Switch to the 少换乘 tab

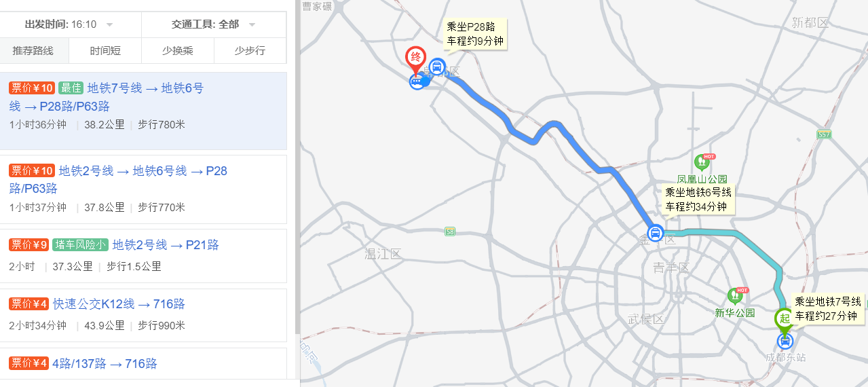178,51
